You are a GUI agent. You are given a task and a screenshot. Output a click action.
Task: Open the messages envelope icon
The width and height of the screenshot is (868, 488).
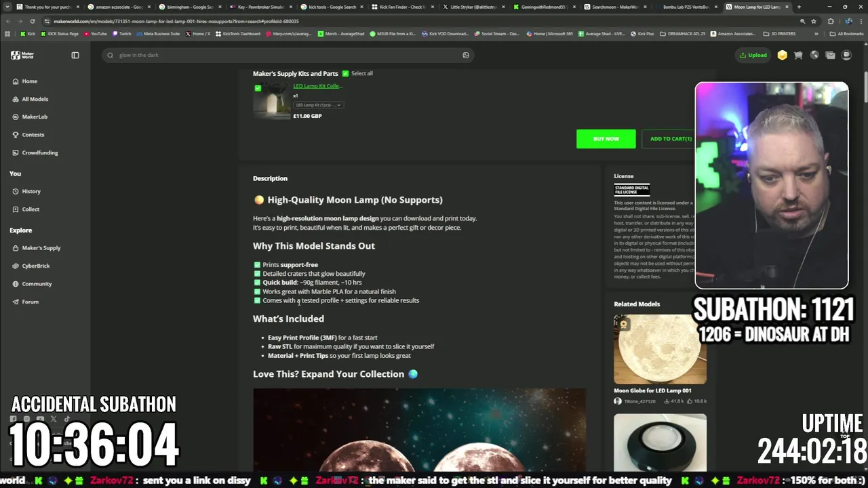point(830,55)
